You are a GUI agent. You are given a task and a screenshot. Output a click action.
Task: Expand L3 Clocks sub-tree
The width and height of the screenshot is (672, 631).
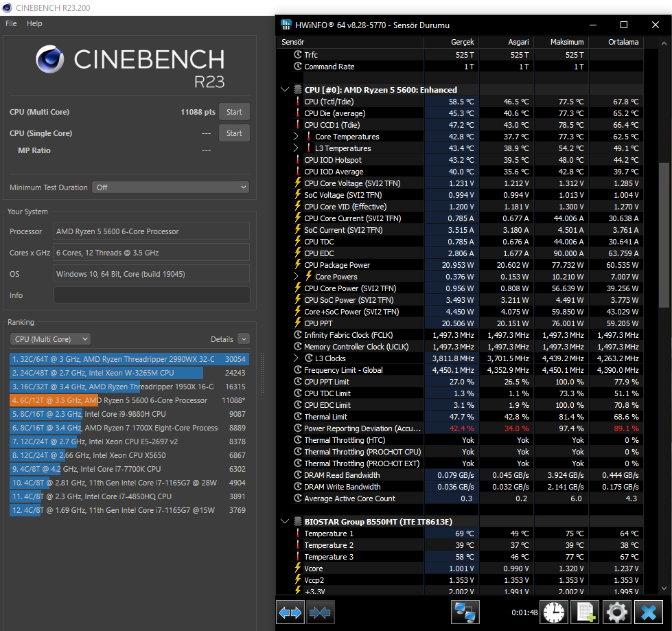coord(296,358)
